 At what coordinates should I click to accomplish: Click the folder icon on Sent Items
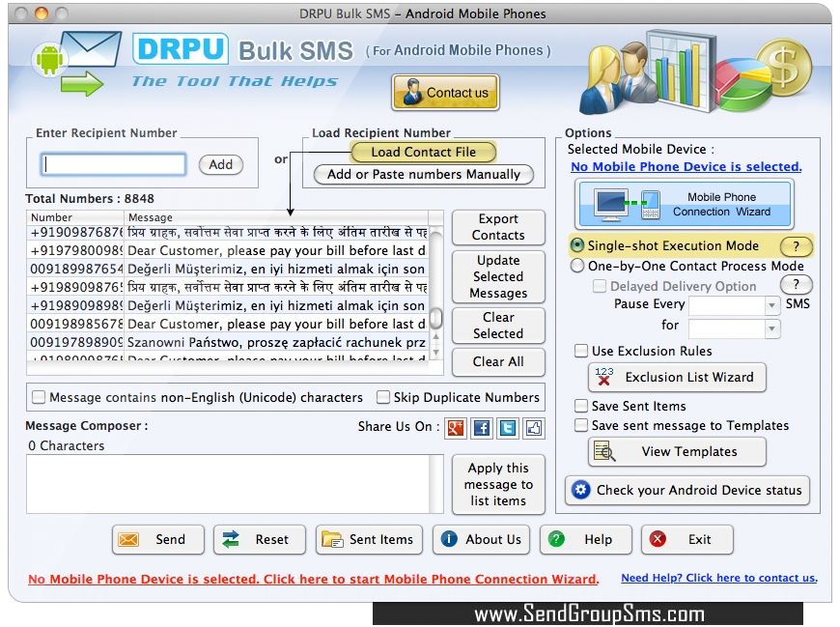(x=332, y=539)
